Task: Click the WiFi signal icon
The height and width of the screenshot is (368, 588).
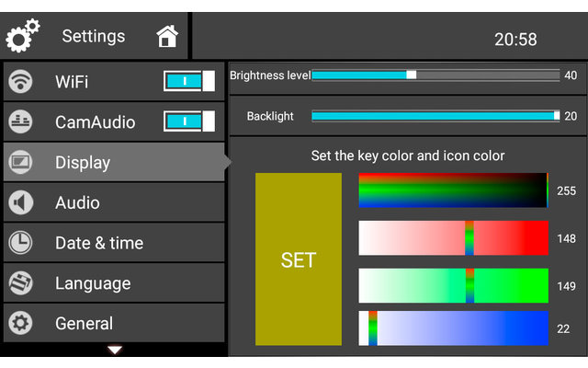Action: click(19, 82)
